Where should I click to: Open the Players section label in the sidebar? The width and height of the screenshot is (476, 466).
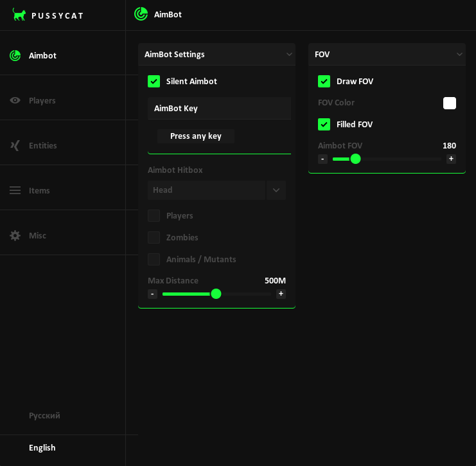click(x=42, y=100)
